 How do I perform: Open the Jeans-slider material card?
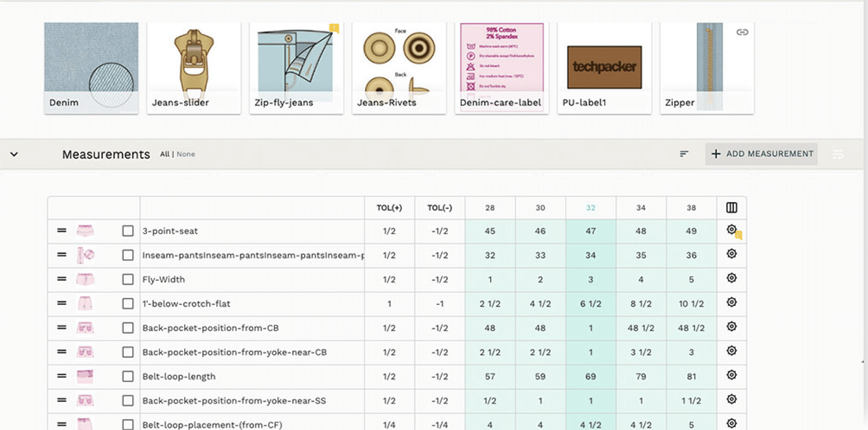tap(194, 68)
